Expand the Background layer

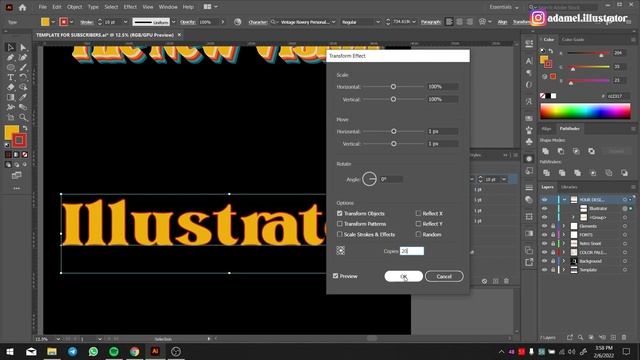point(564,261)
